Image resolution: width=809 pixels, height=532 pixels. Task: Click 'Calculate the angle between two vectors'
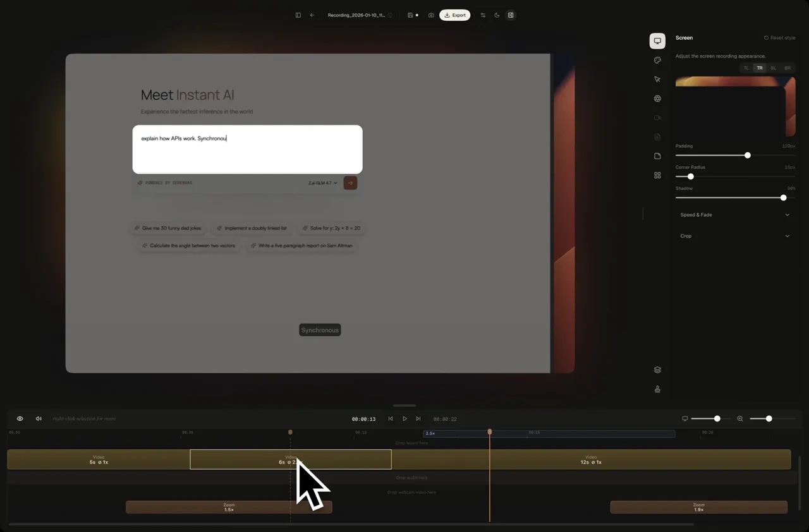pyautogui.click(x=189, y=246)
